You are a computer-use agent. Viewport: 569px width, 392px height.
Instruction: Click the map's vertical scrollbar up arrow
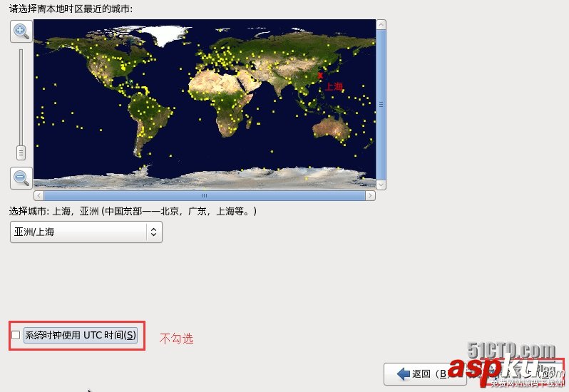pos(381,24)
